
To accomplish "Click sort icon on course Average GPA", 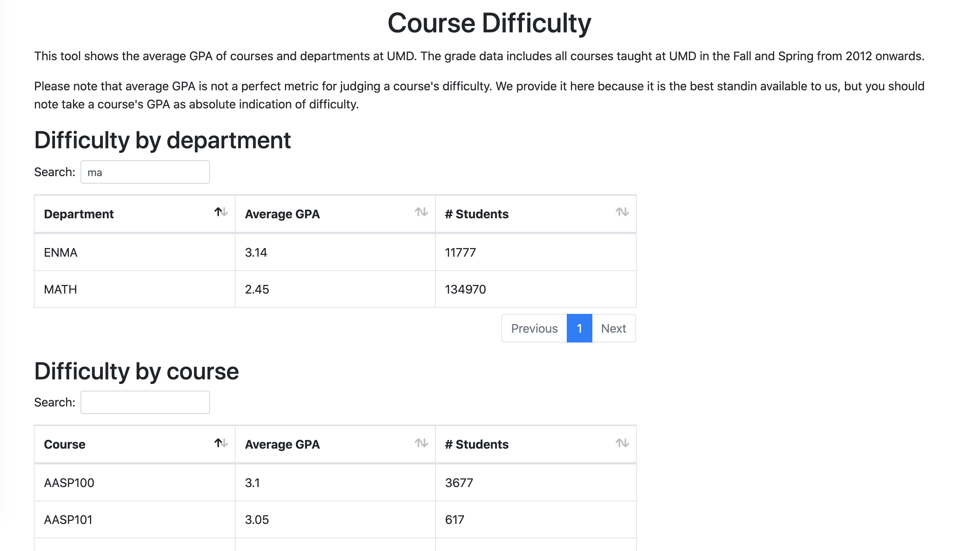I will click(421, 443).
